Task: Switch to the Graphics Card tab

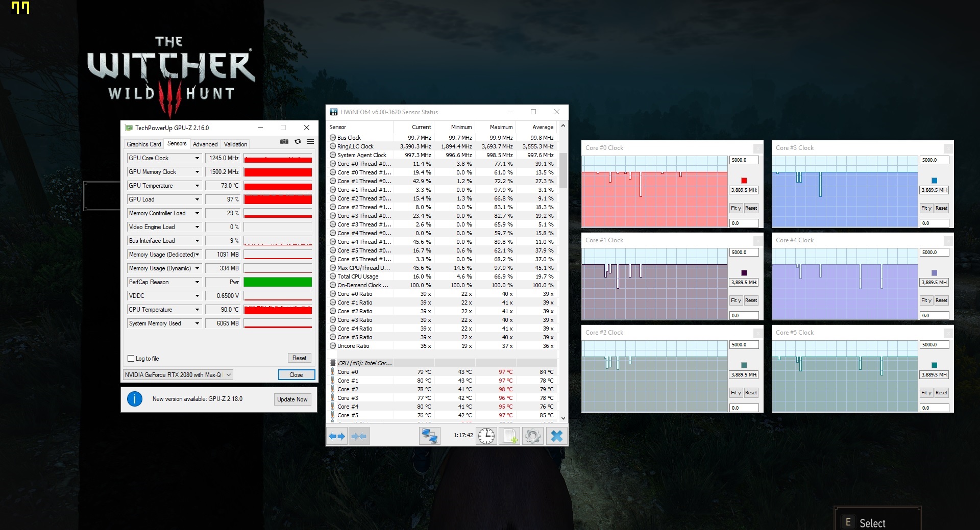Action: tap(144, 144)
